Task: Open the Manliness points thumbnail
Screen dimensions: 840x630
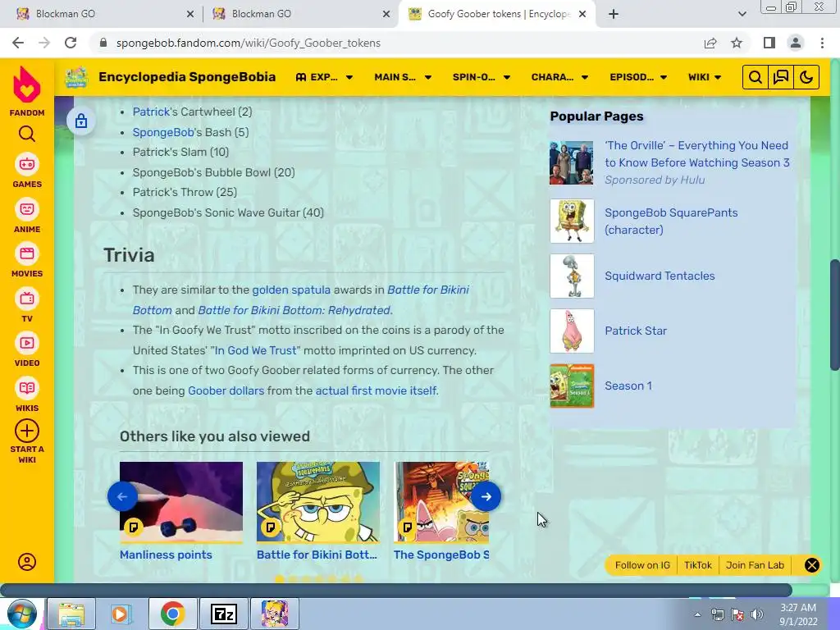Action: [x=181, y=502]
